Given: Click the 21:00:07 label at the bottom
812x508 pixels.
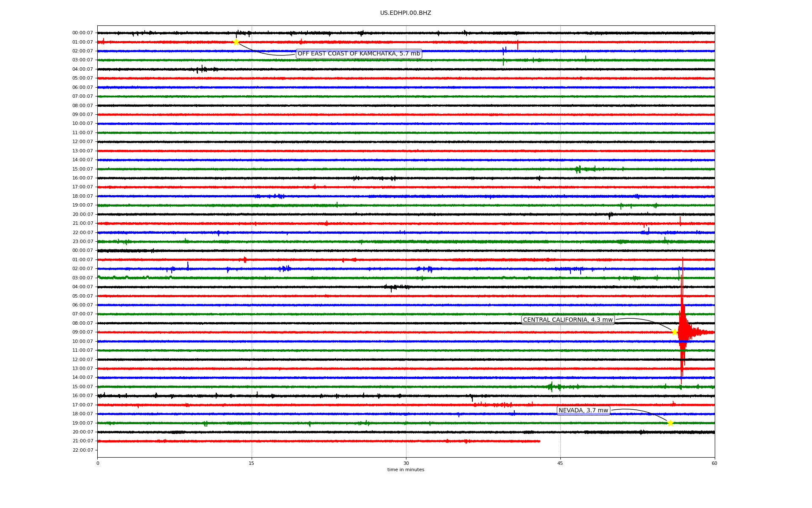Looking at the screenshot, I should tap(82, 441).
